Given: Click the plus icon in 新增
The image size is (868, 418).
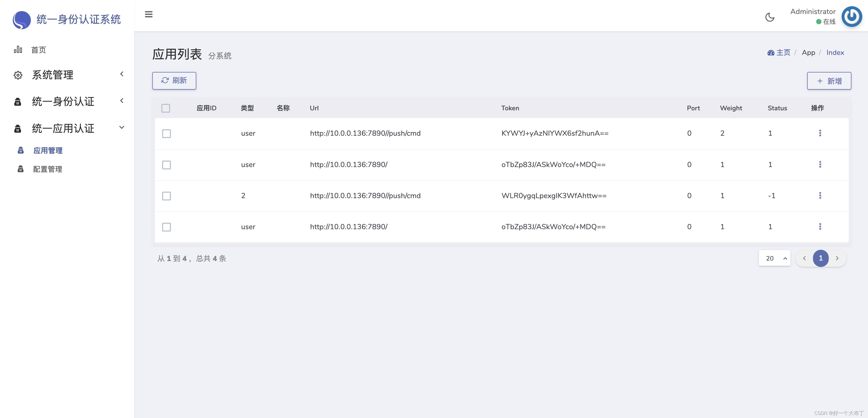Looking at the screenshot, I should [820, 81].
